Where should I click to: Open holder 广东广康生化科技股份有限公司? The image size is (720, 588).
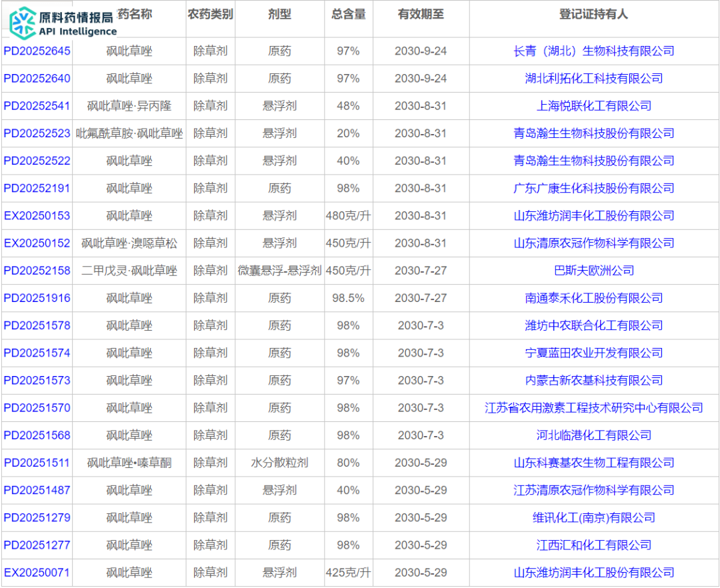pos(594,188)
